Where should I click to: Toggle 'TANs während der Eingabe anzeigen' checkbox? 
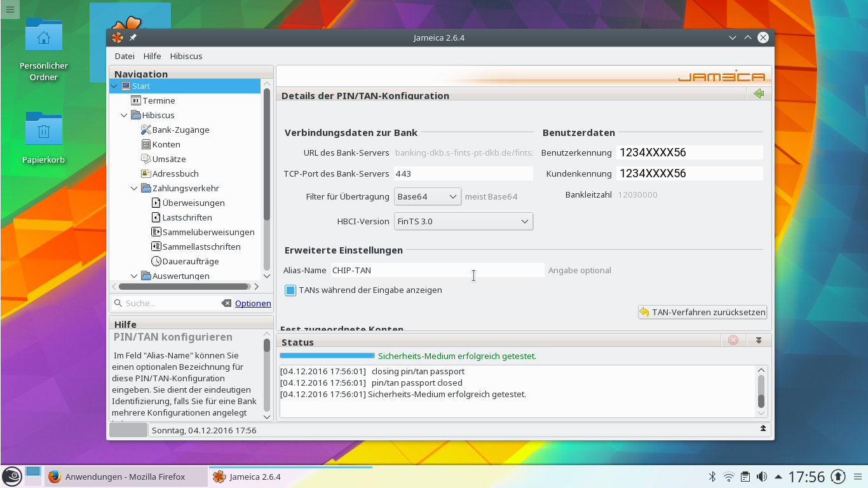click(x=290, y=290)
